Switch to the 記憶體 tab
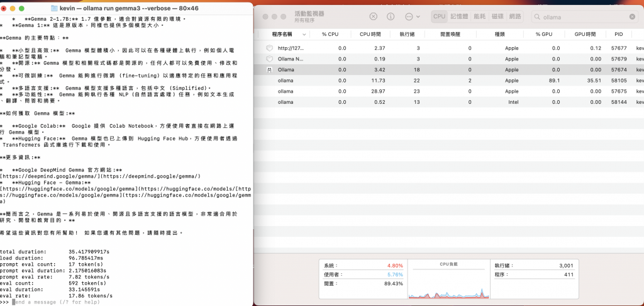 coord(459,16)
